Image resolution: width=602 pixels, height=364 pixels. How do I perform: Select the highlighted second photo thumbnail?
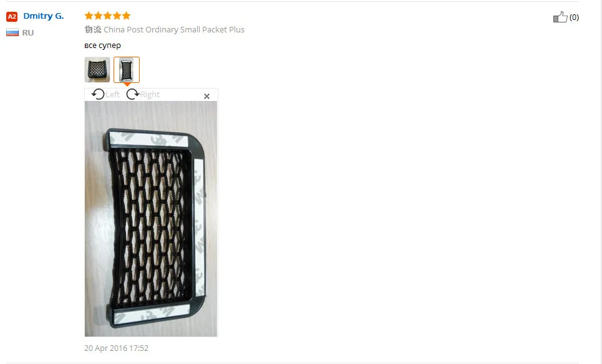click(127, 70)
